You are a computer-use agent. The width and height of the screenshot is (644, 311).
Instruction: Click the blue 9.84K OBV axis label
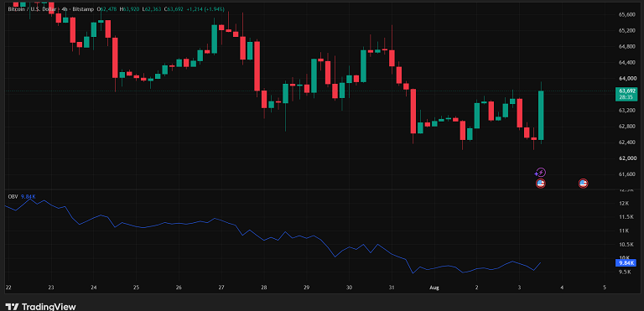click(x=626, y=263)
